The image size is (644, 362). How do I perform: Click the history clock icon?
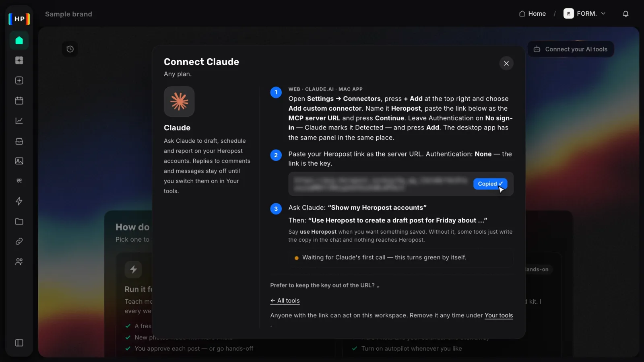click(70, 49)
